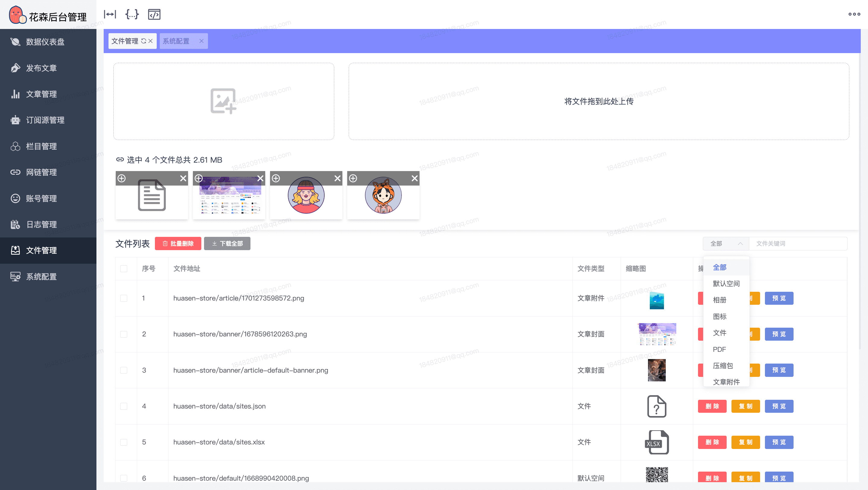The width and height of the screenshot is (868, 490).
Task: Check the checkbox for file row 1
Action: (124, 298)
